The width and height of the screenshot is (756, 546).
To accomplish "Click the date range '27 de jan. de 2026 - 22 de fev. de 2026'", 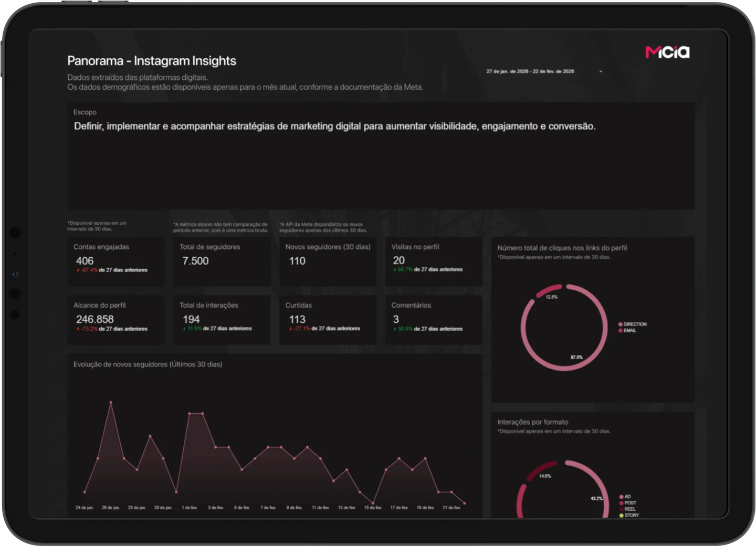I will (x=530, y=71).
